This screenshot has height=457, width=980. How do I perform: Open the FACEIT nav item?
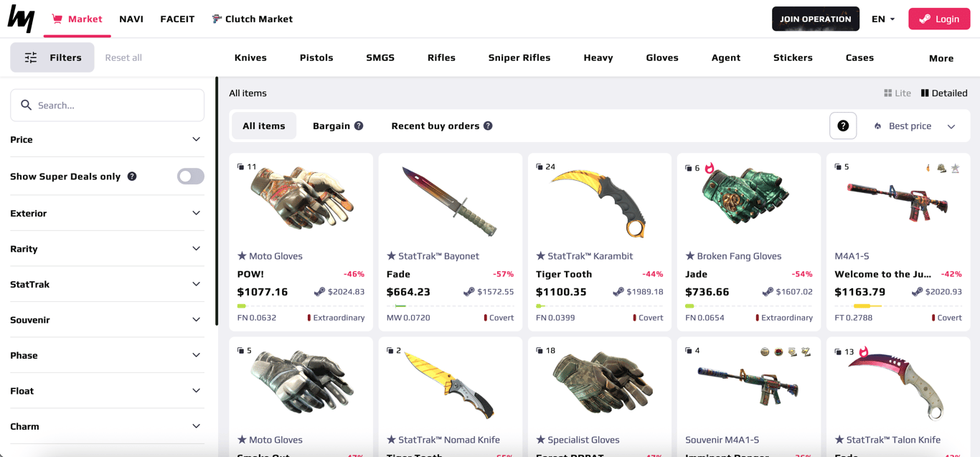(x=177, y=19)
